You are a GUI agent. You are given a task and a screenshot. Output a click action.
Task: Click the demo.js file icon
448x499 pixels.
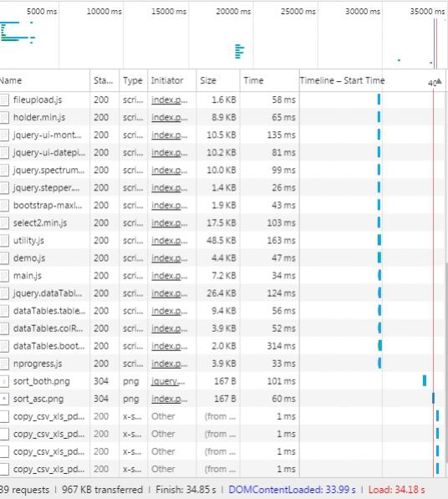click(x=4, y=258)
